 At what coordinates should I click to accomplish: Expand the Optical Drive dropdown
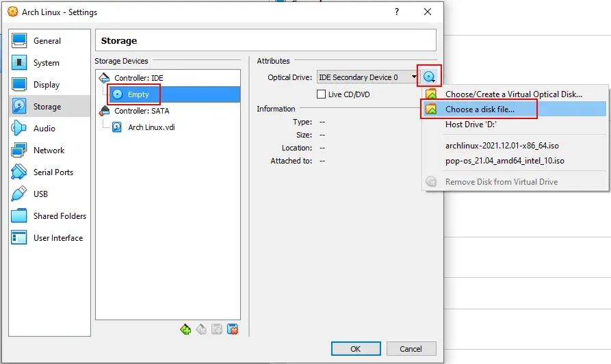414,77
